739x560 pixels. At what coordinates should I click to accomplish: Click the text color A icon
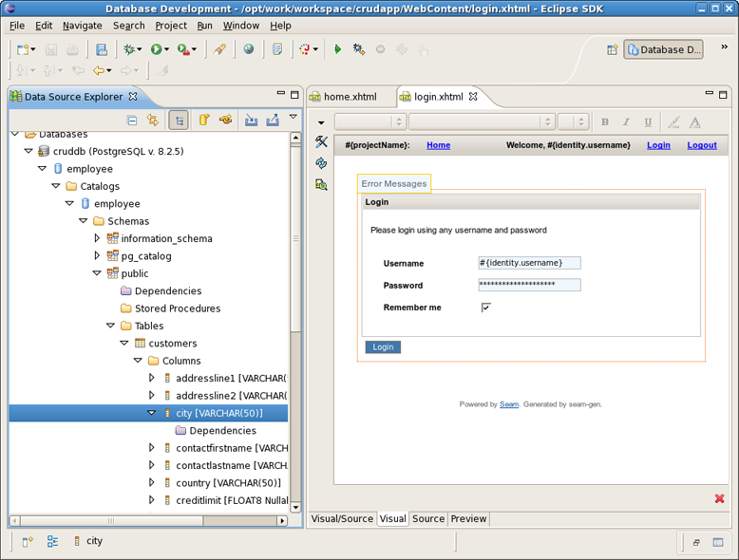[694, 122]
